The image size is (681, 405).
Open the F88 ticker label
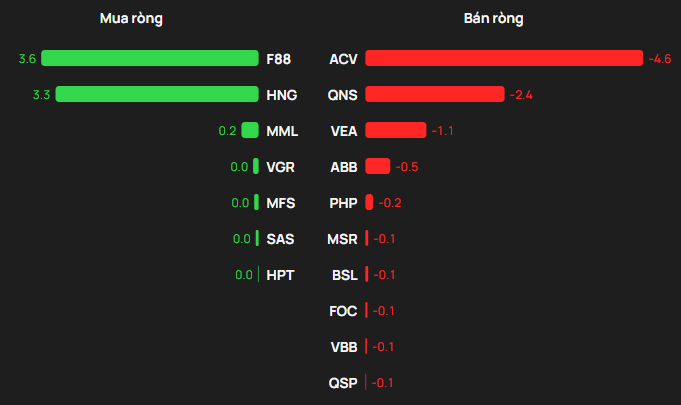(279, 59)
